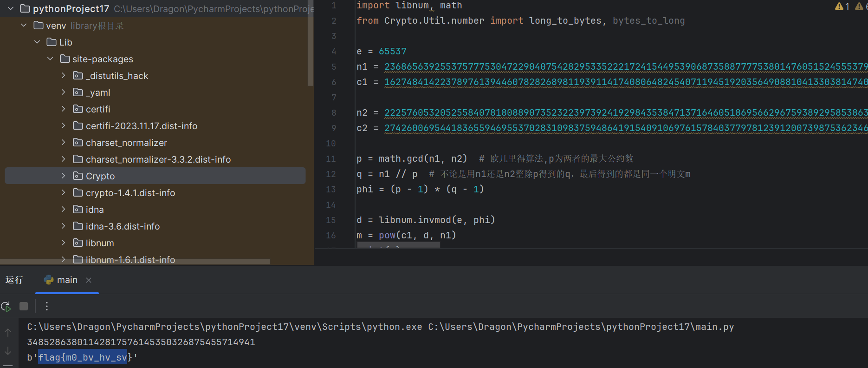The height and width of the screenshot is (368, 868).
Task: Click line number 4 in the gutter
Action: pos(334,52)
